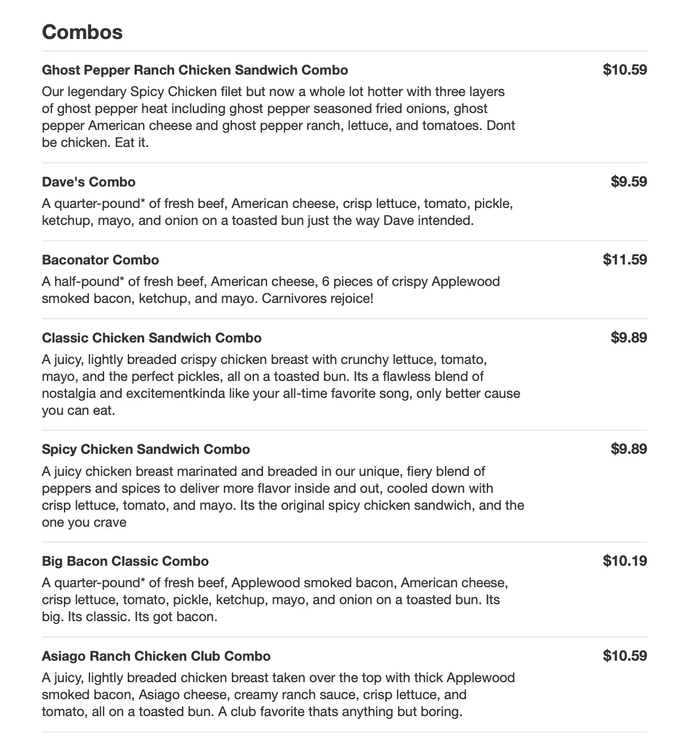Open the Ghost Pepper Ranch Chicken Sandwich Combo
The image size is (700, 737).
pyautogui.click(x=195, y=70)
